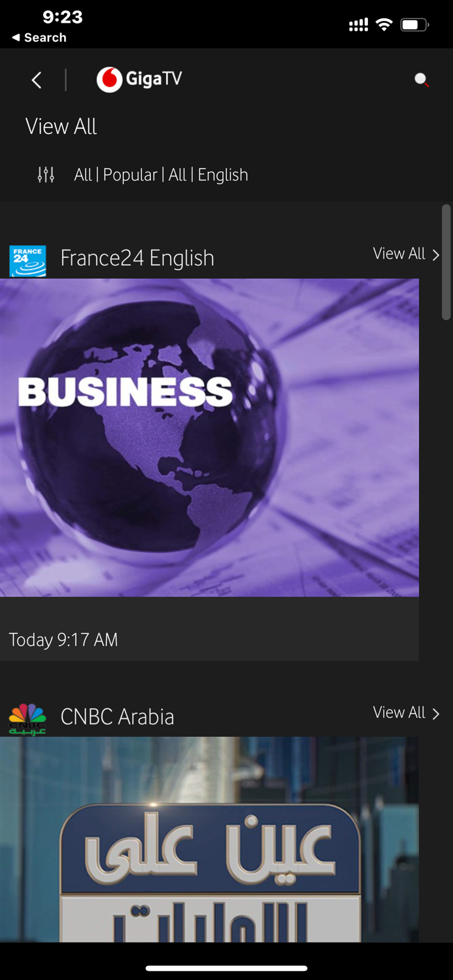Return to Search via status bar
Screen dimensions: 453x980
39,38
